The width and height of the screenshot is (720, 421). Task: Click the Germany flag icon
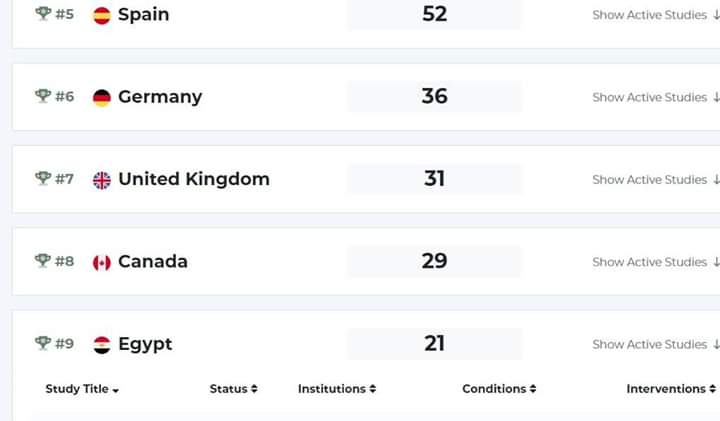(102, 97)
